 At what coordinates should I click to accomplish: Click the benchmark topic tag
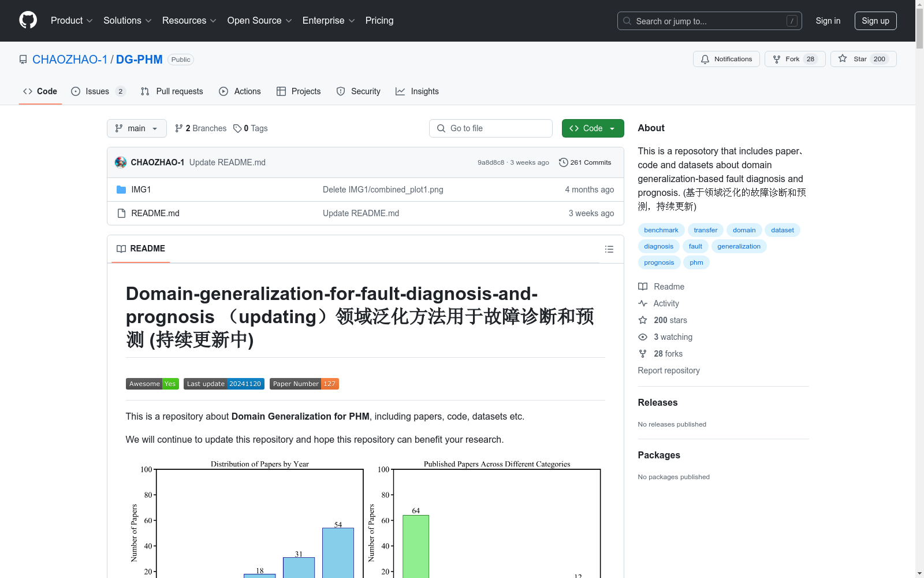click(x=661, y=230)
